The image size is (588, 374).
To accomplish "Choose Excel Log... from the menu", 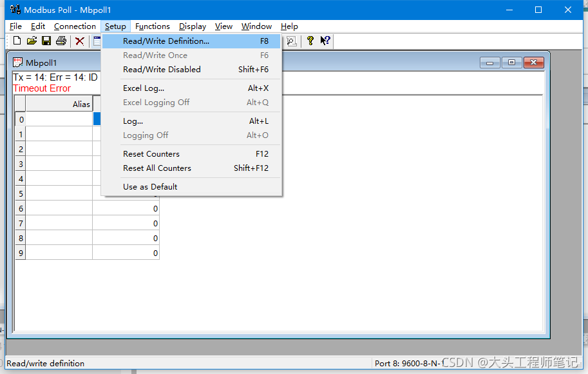I will coord(191,88).
